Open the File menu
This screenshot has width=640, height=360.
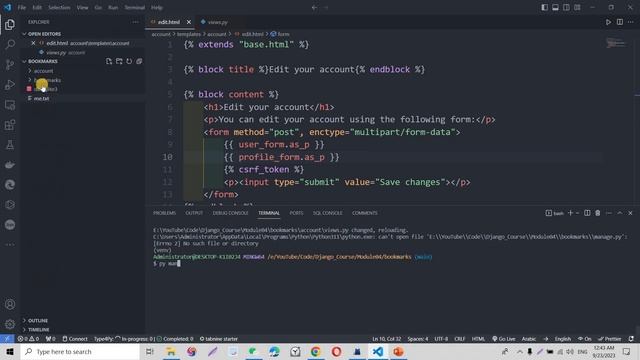(x=22, y=7)
